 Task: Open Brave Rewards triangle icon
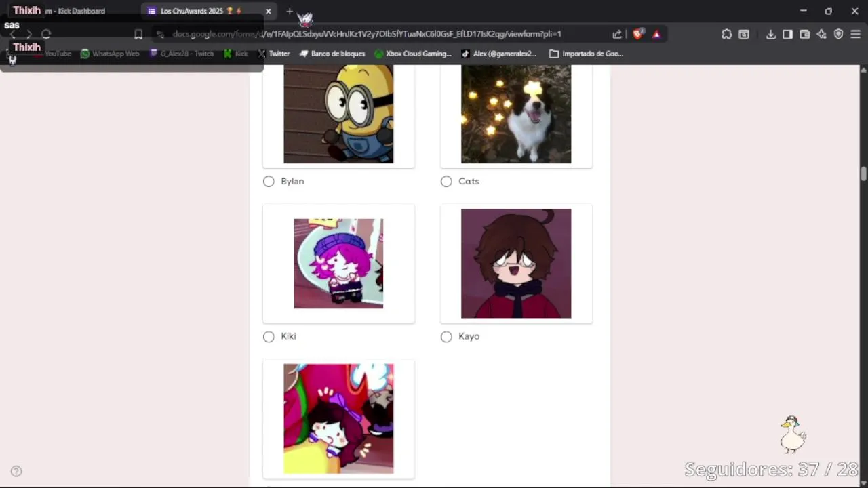point(656,34)
